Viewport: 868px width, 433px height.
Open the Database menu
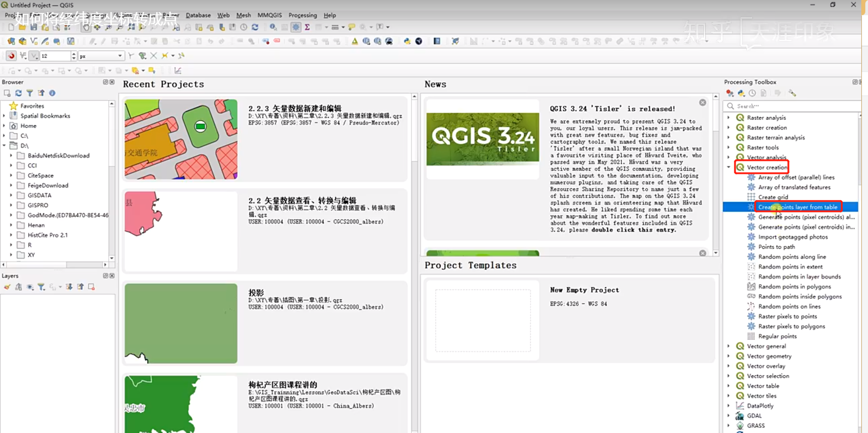pyautogui.click(x=198, y=15)
